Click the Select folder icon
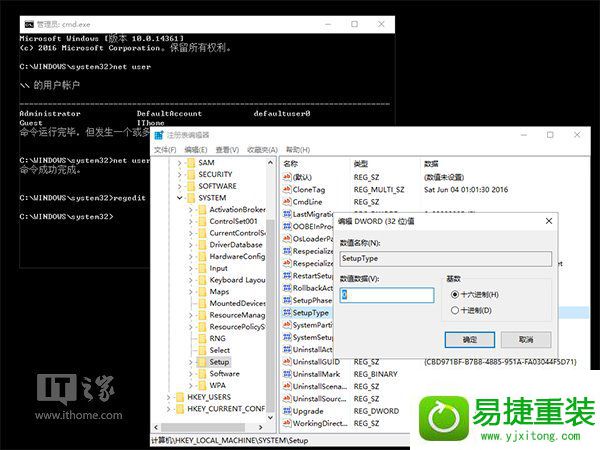The width and height of the screenshot is (600, 450). click(202, 351)
